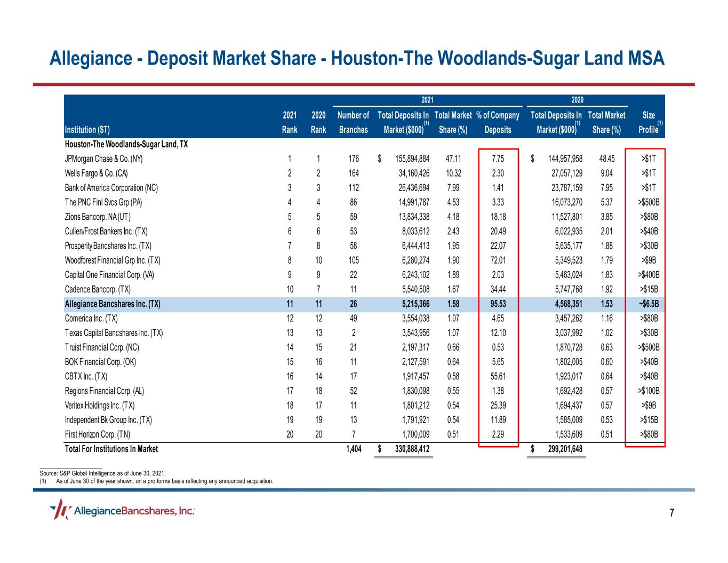This screenshot has height=563, width=728.
Task: Select the First Horizon Corp. (TN) institution name
Action: [98, 434]
